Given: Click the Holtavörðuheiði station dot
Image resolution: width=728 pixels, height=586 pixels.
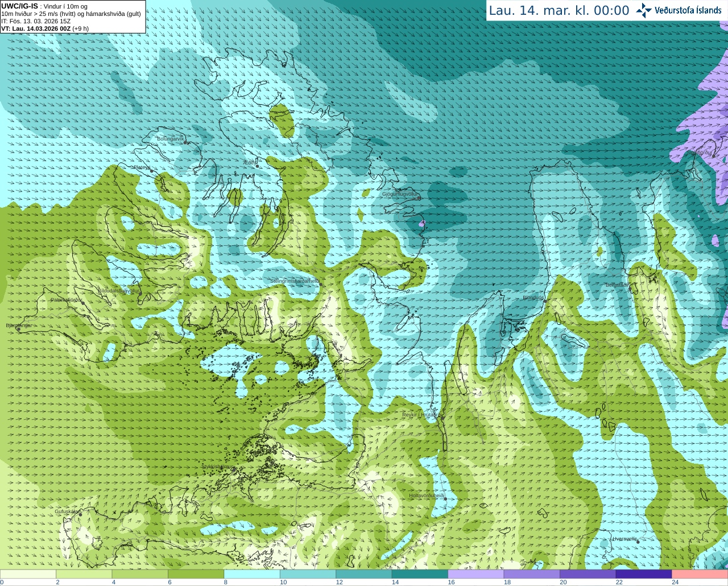Looking at the screenshot, I should (446, 499).
